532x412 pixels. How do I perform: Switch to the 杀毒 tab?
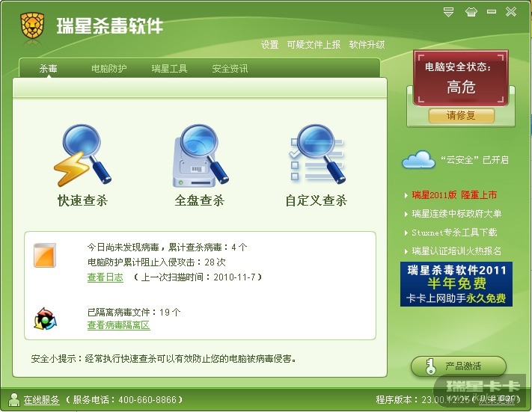48,69
